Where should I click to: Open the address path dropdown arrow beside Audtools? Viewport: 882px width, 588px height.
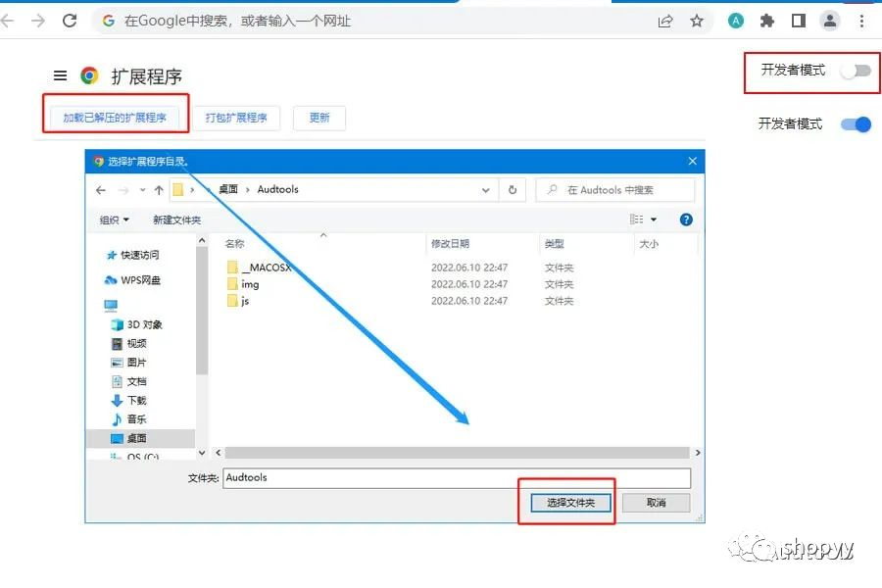point(486,189)
